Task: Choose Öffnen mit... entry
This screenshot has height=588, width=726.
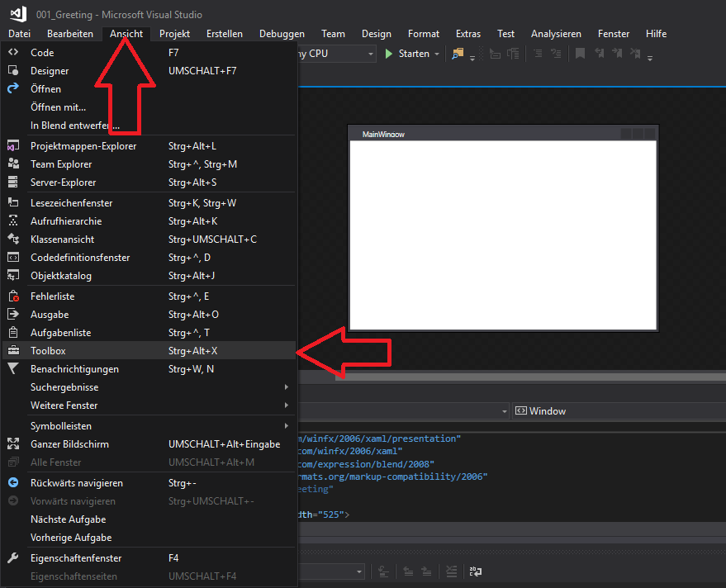Action: [x=149, y=107]
